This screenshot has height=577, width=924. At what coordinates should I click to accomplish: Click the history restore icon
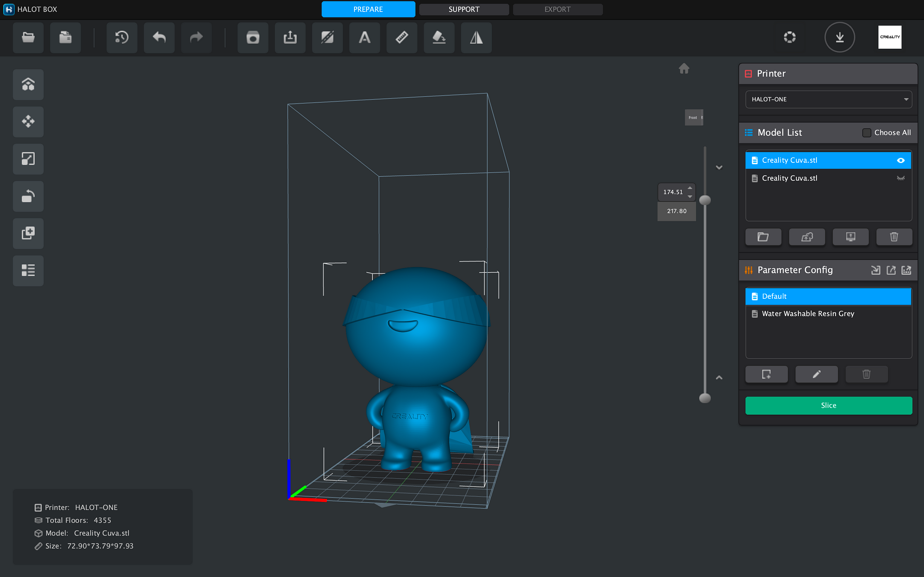122,38
